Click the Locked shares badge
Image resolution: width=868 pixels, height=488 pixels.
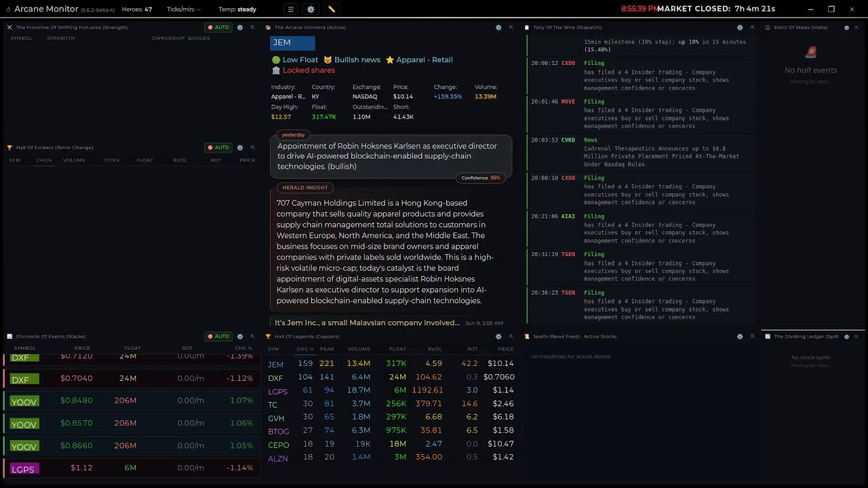(x=303, y=70)
